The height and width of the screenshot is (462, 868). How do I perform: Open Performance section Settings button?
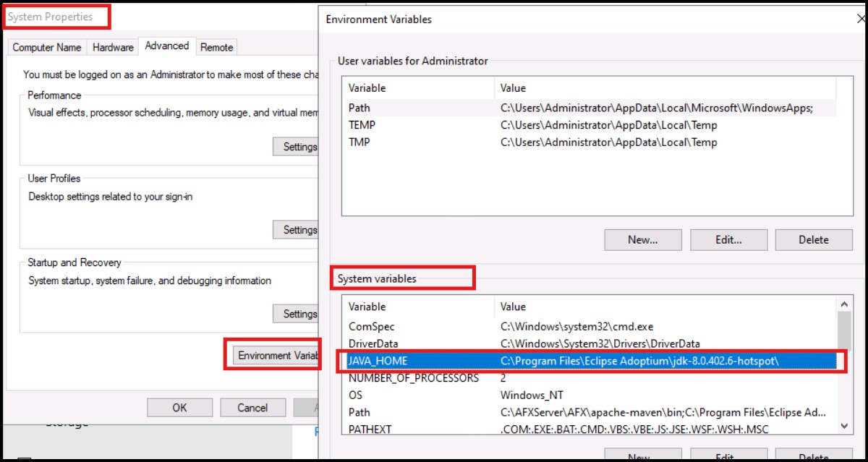(297, 147)
